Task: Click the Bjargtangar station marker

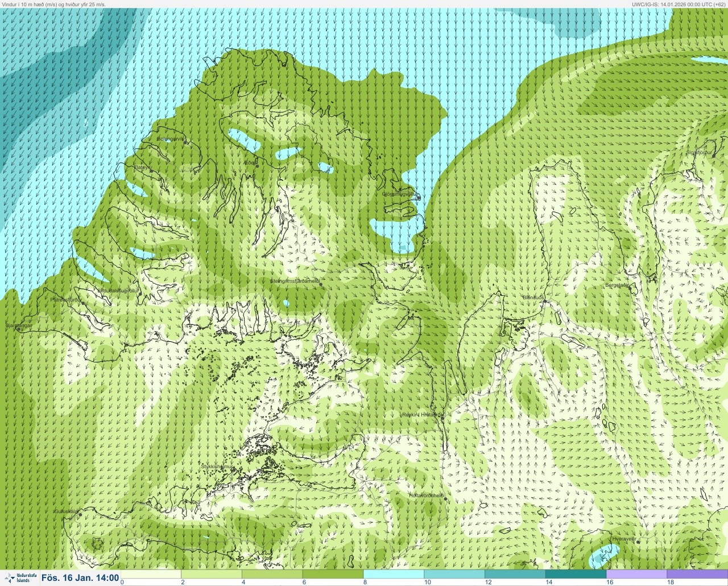Action: (x=18, y=329)
